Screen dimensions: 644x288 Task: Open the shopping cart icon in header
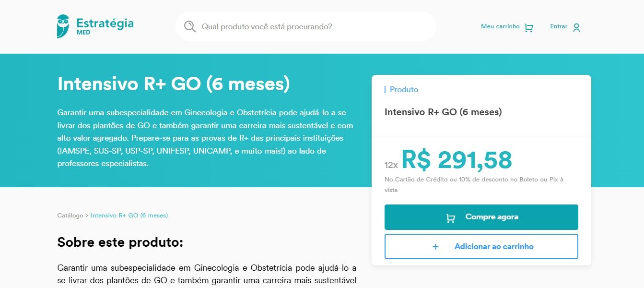click(x=529, y=28)
